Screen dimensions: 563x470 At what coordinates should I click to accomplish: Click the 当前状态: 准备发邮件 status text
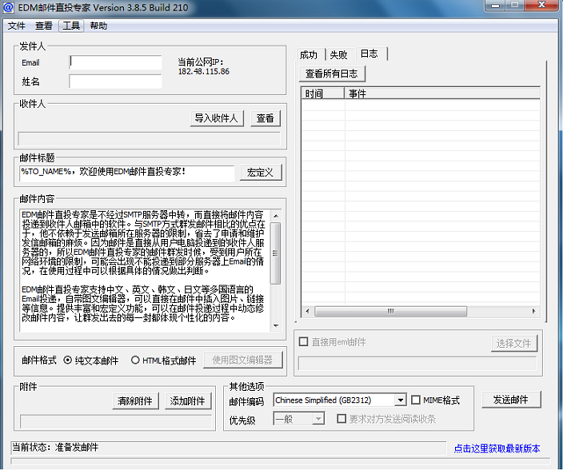tap(55, 447)
